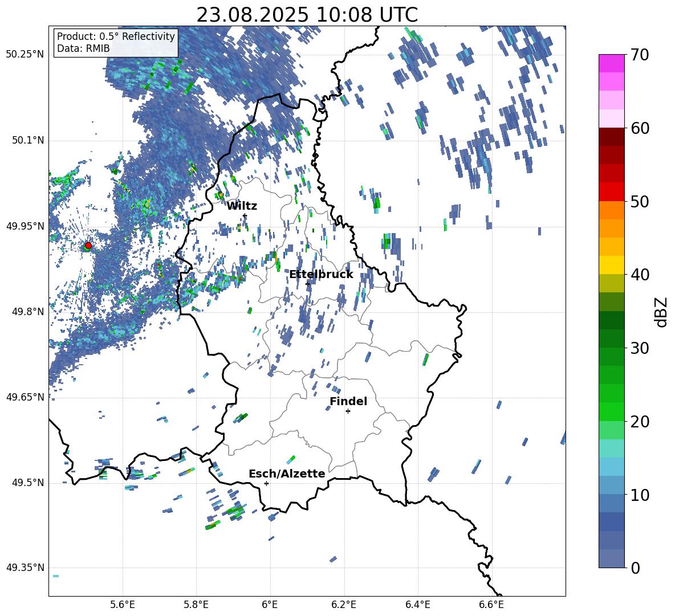Screen dimensions: 675x616
Task: Click the Wiltz station cross marker
Action: (245, 215)
